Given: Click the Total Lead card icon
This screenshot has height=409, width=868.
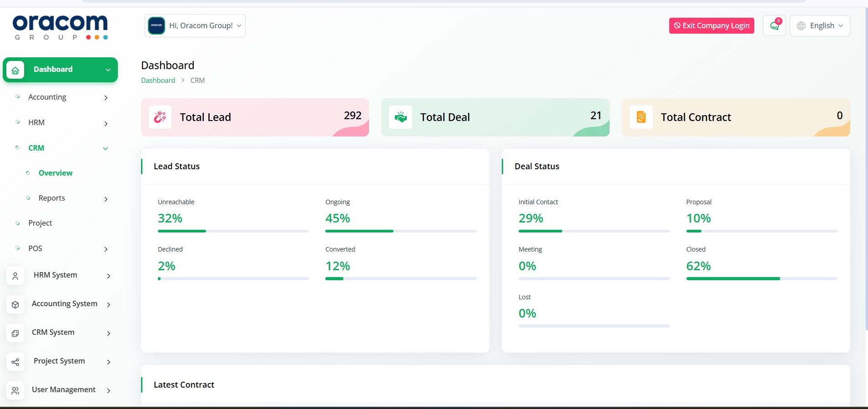Looking at the screenshot, I should (x=160, y=117).
